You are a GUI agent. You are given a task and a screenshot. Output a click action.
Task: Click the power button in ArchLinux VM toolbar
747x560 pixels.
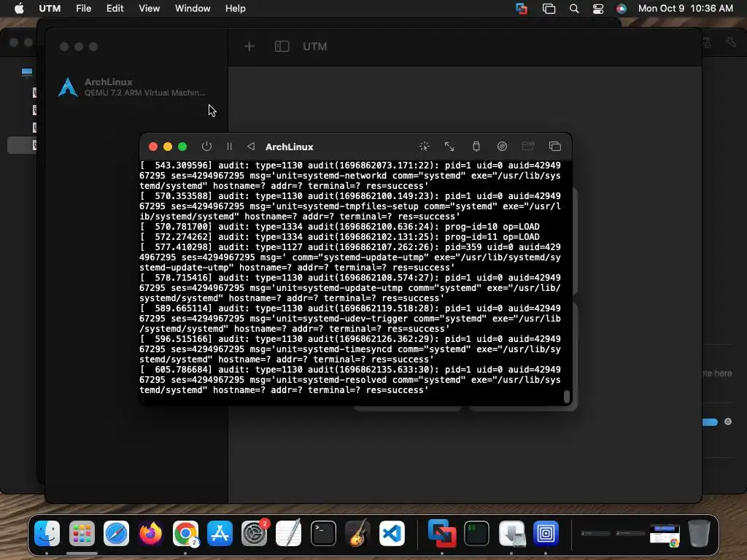[x=206, y=146]
